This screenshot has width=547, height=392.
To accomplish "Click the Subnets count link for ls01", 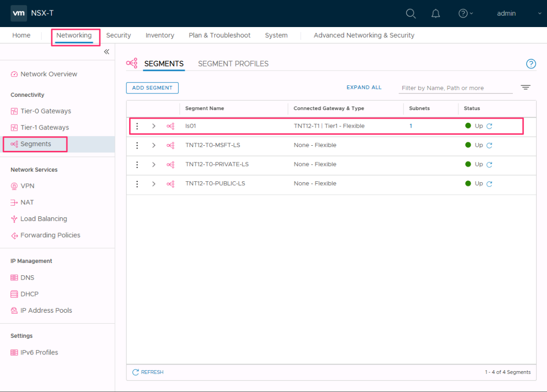I will (x=411, y=126).
